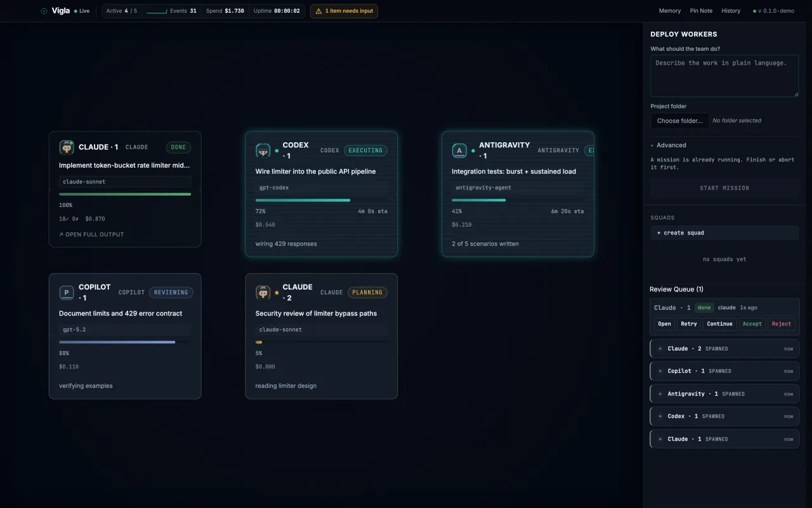Click the 'antigravity-agent' model tag

(518, 188)
